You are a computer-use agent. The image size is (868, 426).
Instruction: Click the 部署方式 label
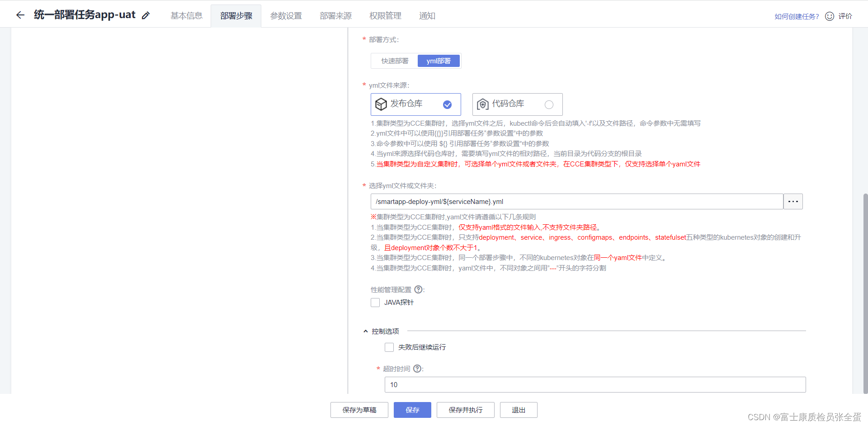(x=384, y=40)
